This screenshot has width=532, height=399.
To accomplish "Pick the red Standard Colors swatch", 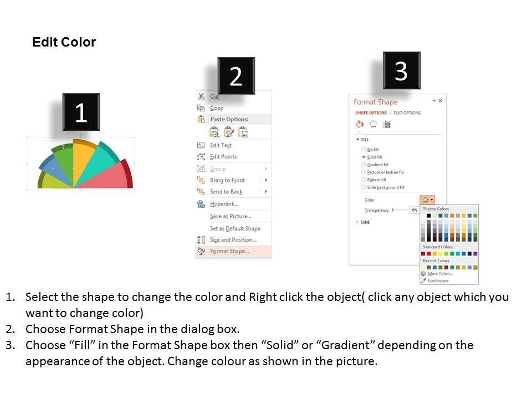I will [x=429, y=254].
